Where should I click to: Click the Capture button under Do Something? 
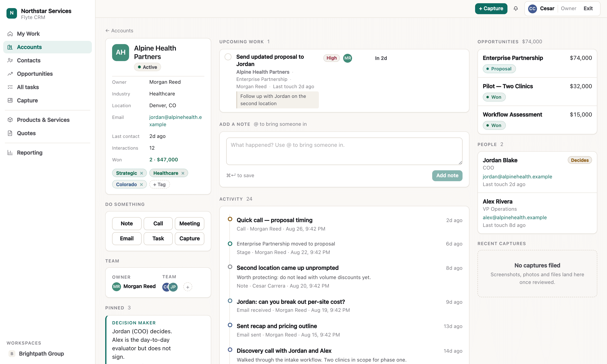(189, 238)
